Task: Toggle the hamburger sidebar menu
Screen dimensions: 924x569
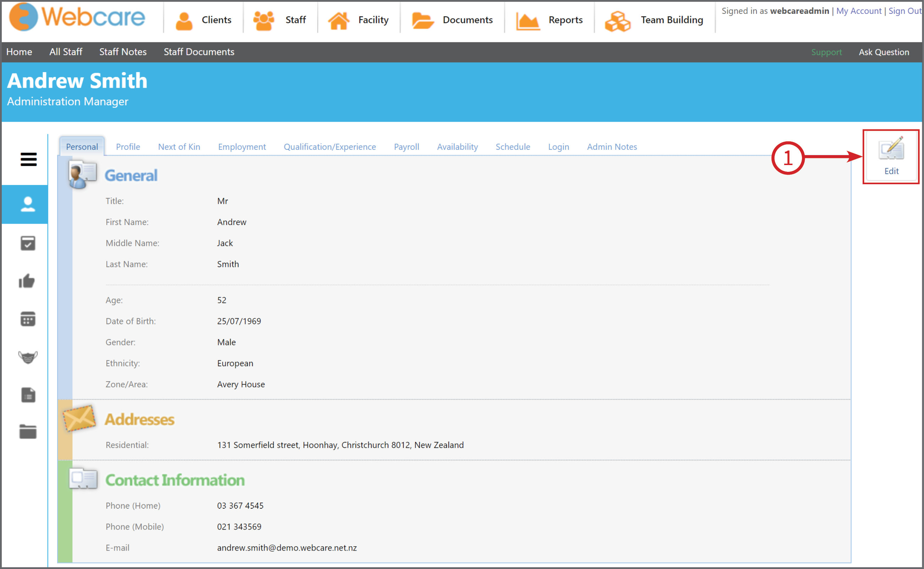Action: tap(29, 160)
